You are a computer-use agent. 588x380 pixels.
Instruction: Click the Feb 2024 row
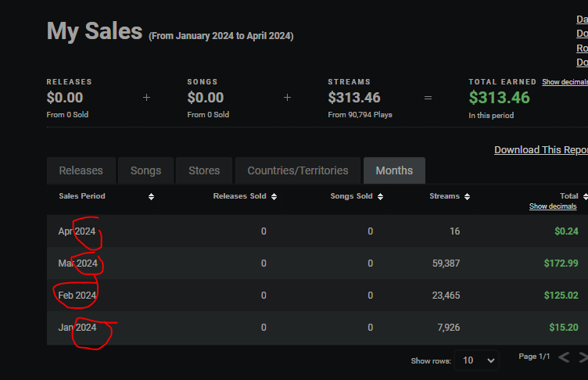(x=77, y=296)
